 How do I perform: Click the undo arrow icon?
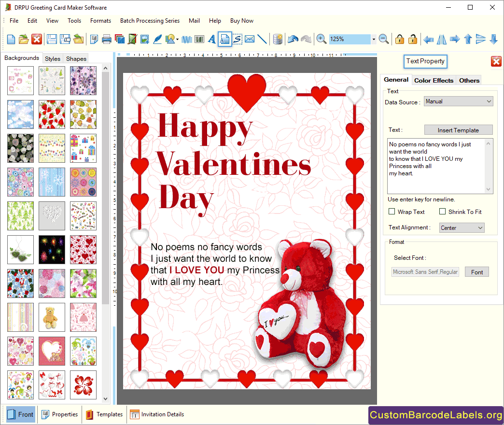click(293, 39)
